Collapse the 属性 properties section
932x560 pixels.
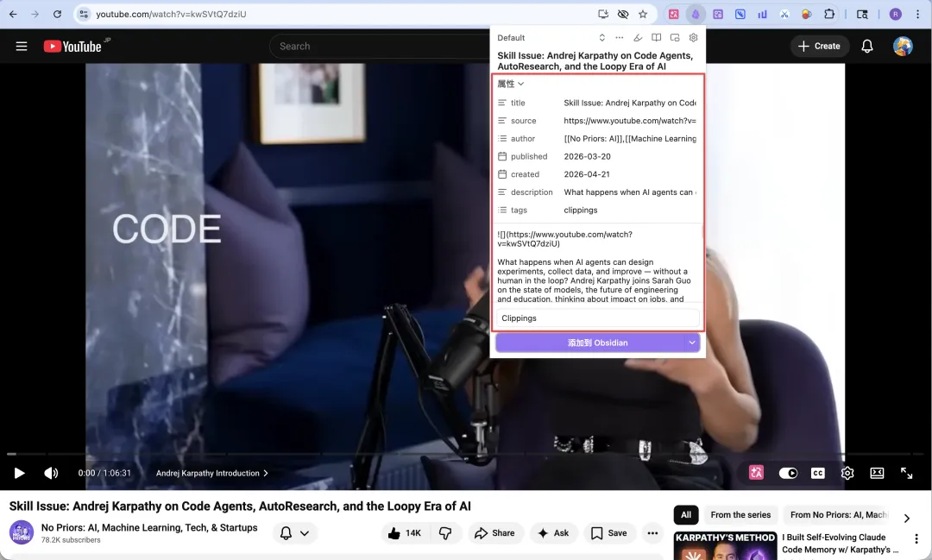point(511,84)
